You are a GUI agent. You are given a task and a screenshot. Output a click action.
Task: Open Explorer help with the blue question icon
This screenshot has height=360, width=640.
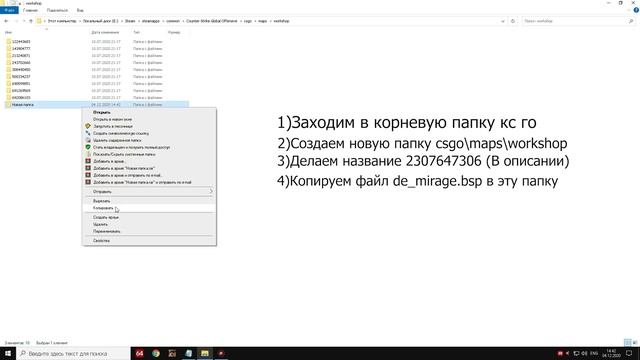(636, 10)
